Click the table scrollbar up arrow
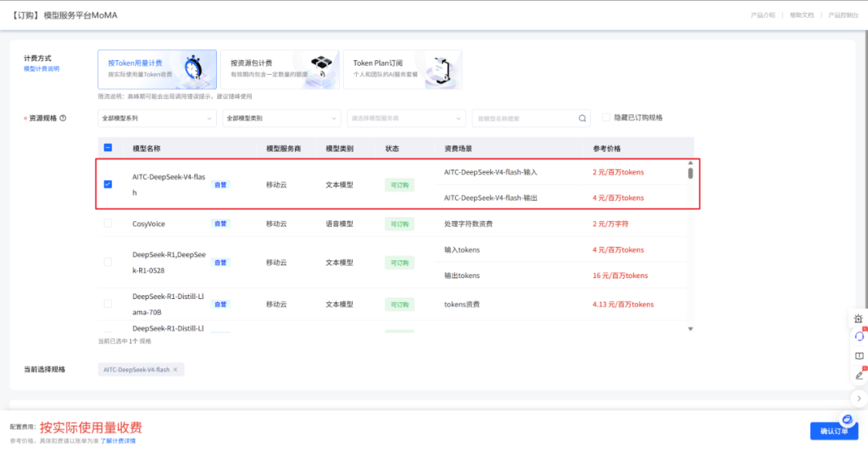Image resolution: width=868 pixels, height=451 pixels. [x=690, y=163]
